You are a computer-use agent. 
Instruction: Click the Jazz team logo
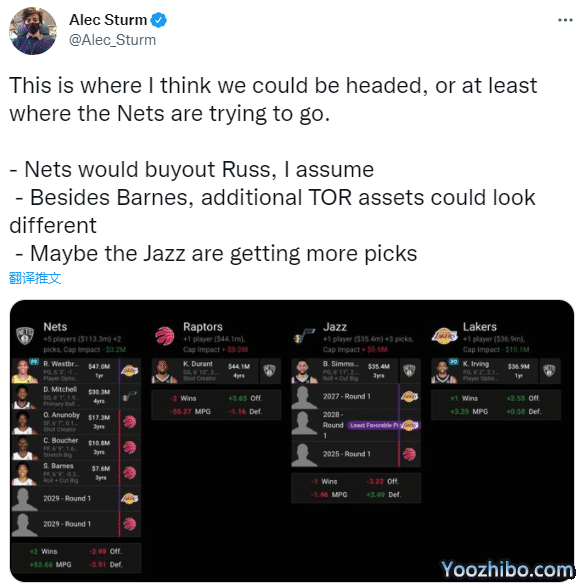[305, 335]
